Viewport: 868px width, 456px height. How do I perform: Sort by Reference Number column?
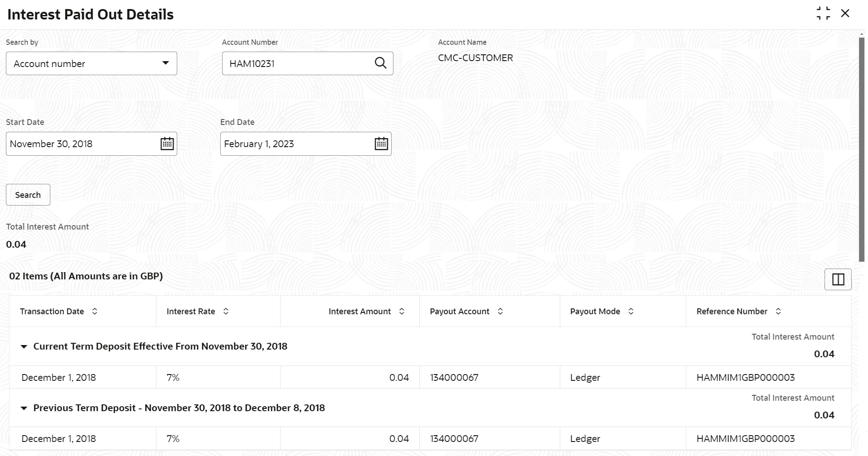(778, 312)
